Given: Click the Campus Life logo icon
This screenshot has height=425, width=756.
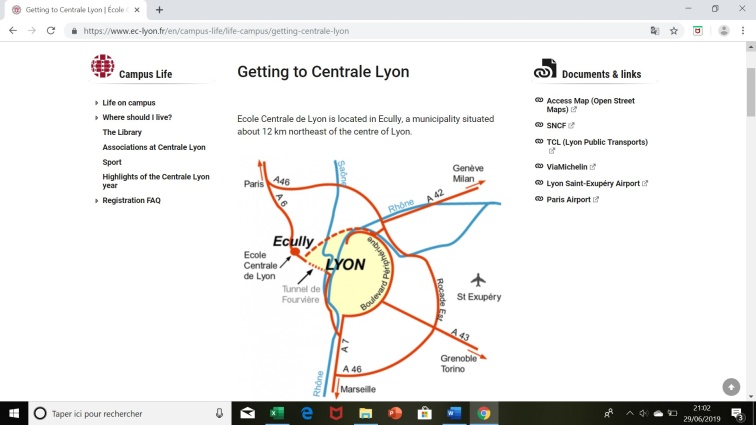Looking at the screenshot, I should click(103, 66).
